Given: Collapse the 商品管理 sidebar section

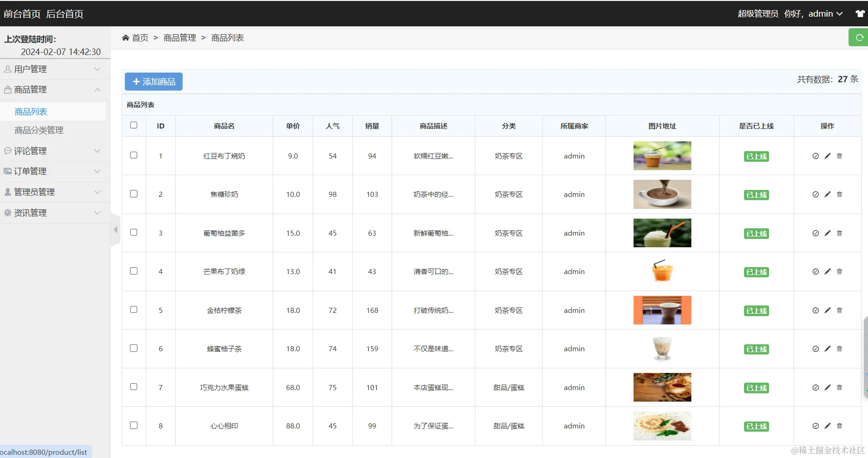Looking at the screenshot, I should (x=55, y=90).
